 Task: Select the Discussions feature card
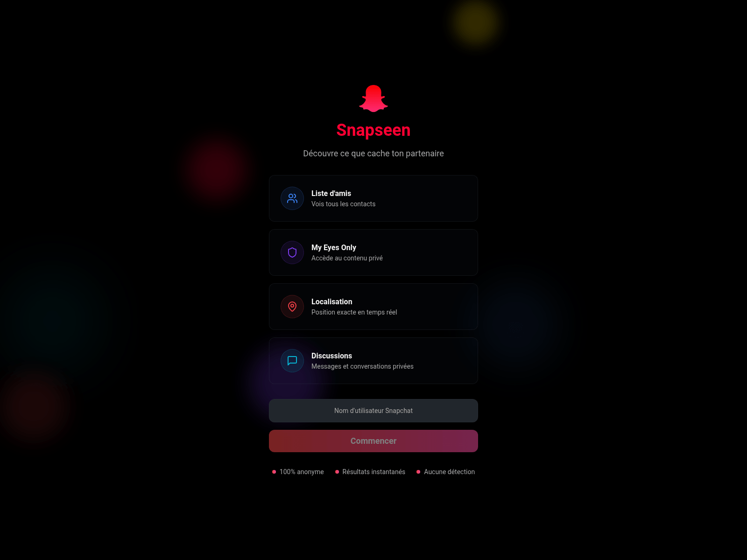373,361
